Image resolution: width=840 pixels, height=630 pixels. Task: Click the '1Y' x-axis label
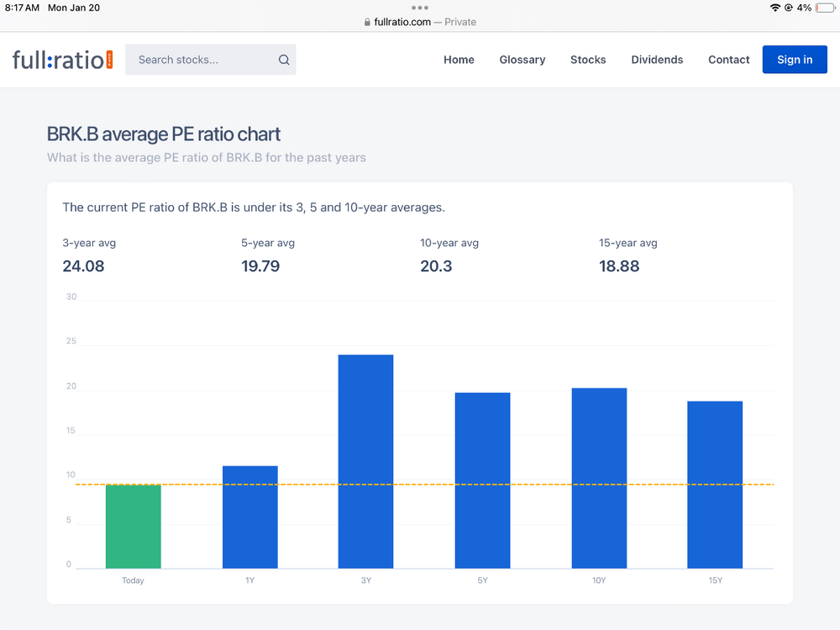[x=249, y=580]
